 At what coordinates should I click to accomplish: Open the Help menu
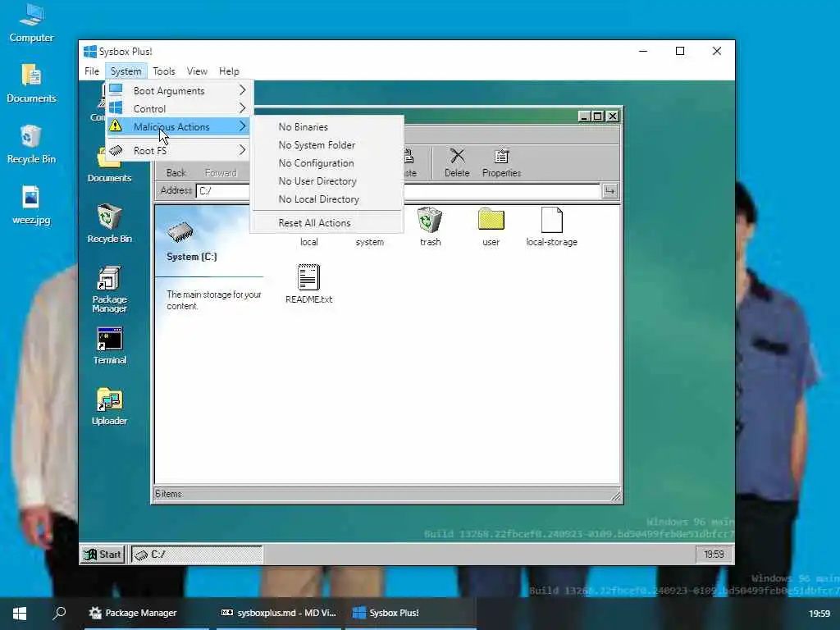pyautogui.click(x=230, y=71)
